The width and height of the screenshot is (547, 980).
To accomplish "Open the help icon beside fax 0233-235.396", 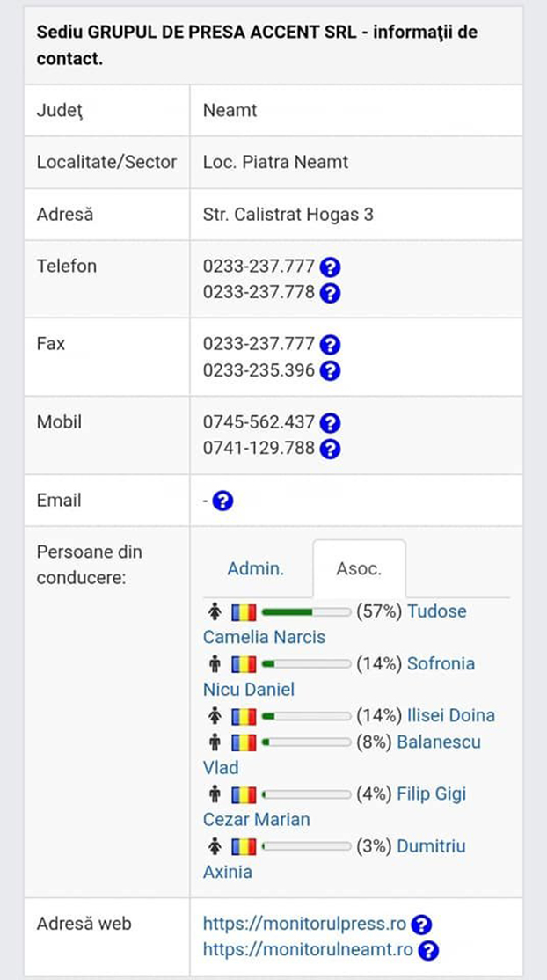I will tap(329, 370).
